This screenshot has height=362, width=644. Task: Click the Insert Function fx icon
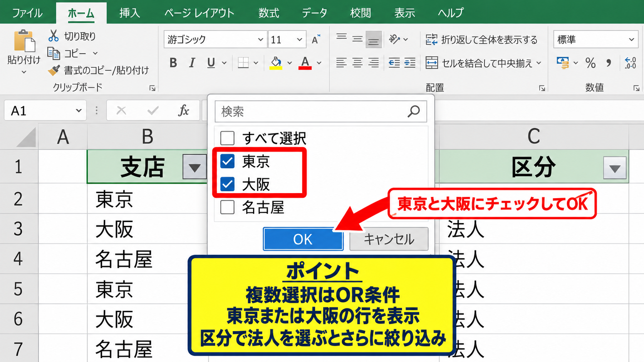coord(184,111)
